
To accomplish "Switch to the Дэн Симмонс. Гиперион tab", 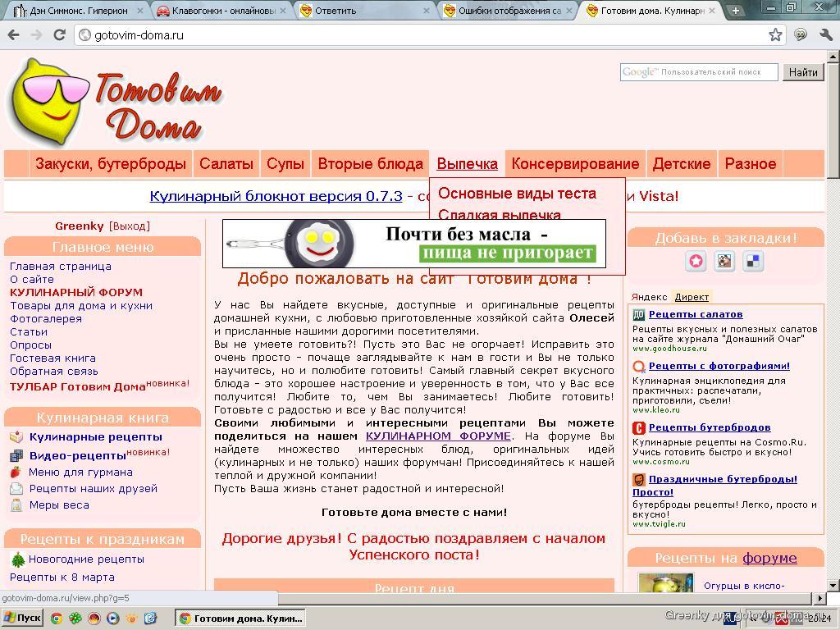I will (78, 10).
